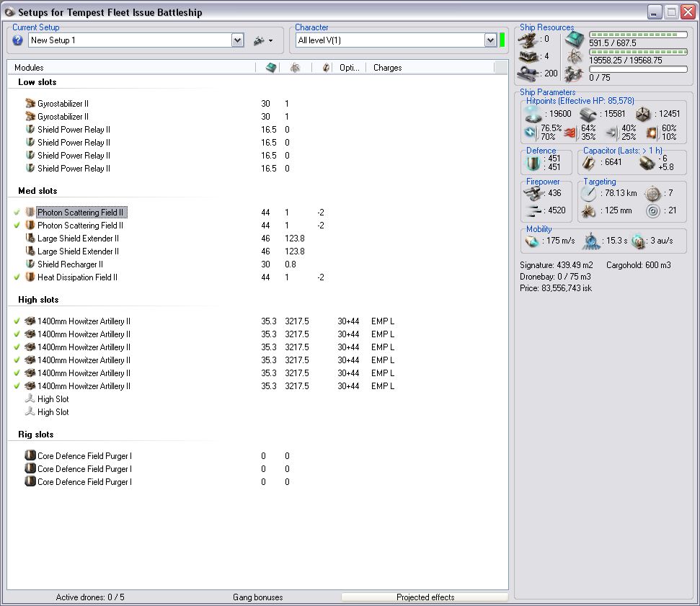
Task: Click the All level V(1) character field
Action: [x=390, y=40]
